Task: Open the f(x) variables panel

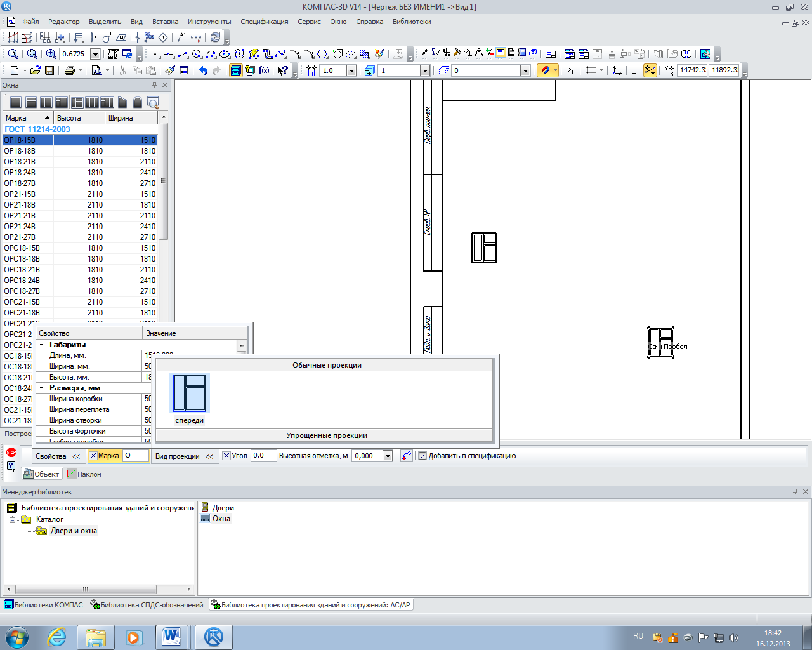Action: pyautogui.click(x=264, y=70)
